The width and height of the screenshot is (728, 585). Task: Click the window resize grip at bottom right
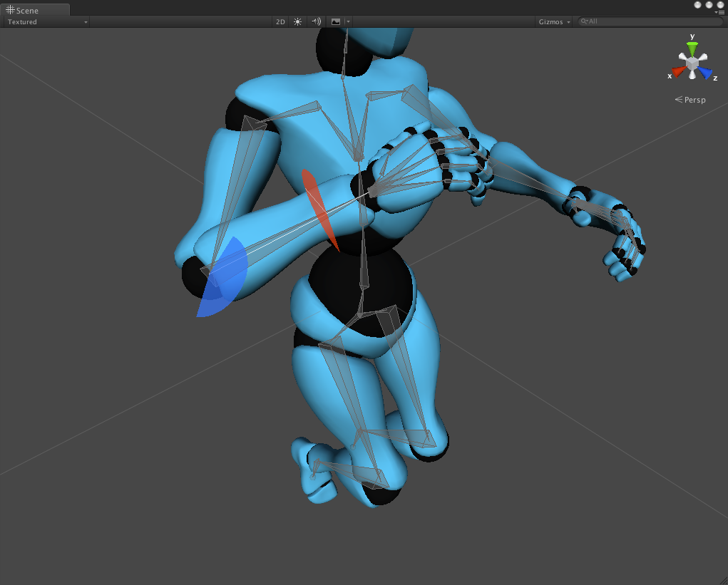pos(723,580)
